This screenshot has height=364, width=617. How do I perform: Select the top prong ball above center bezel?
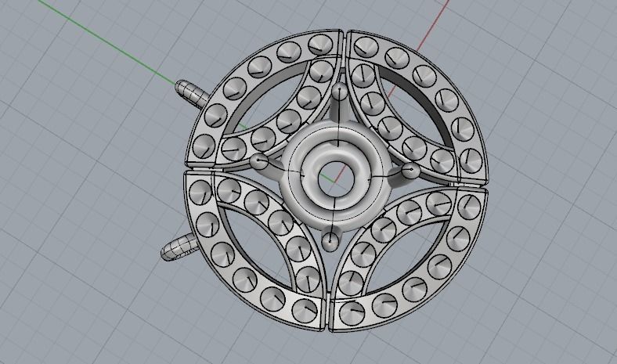tap(339, 92)
